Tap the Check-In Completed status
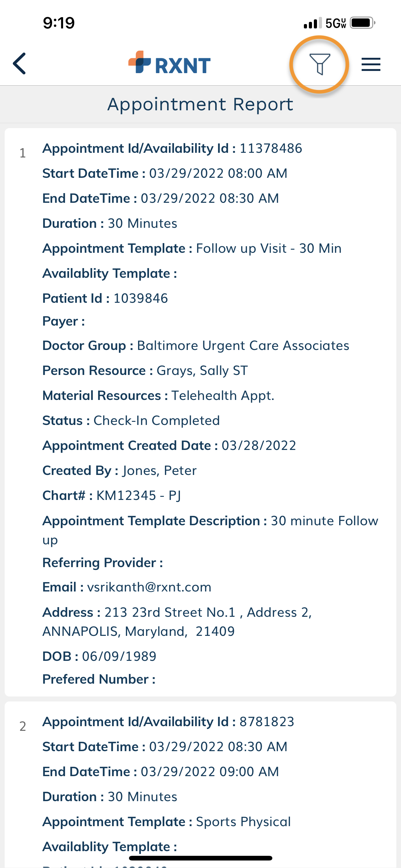 tap(156, 421)
